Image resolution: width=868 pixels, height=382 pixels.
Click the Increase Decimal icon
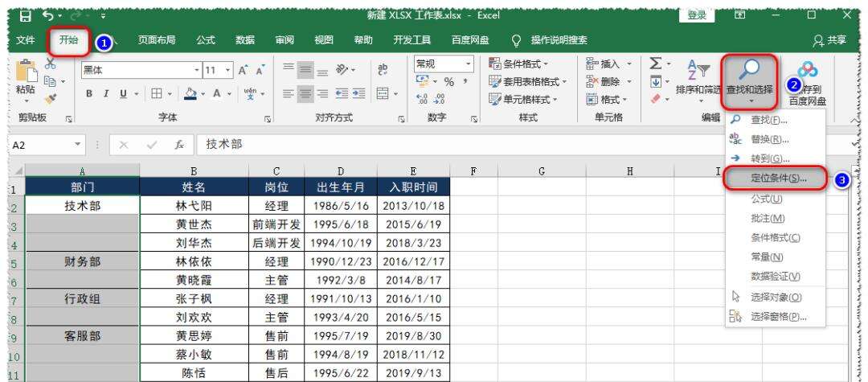422,100
